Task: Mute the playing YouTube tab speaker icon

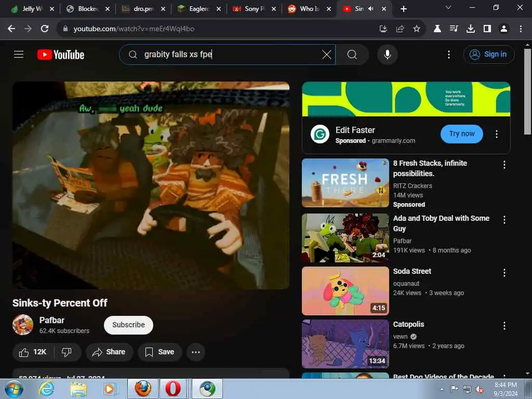Action: 371,9
